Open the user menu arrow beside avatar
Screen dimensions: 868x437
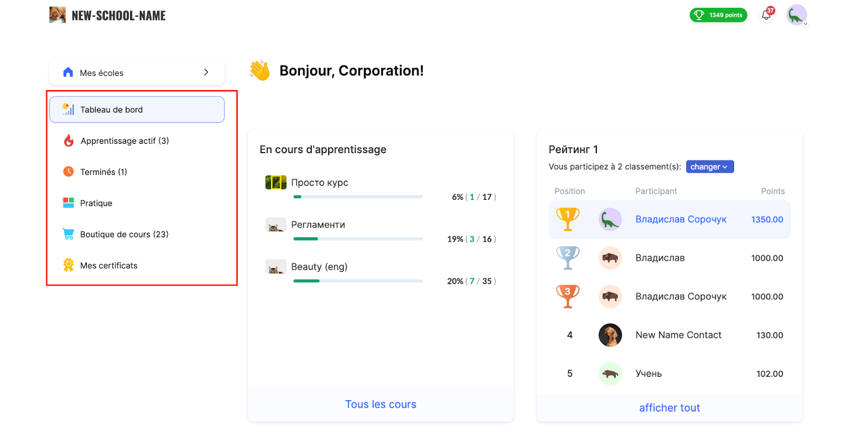pos(806,24)
